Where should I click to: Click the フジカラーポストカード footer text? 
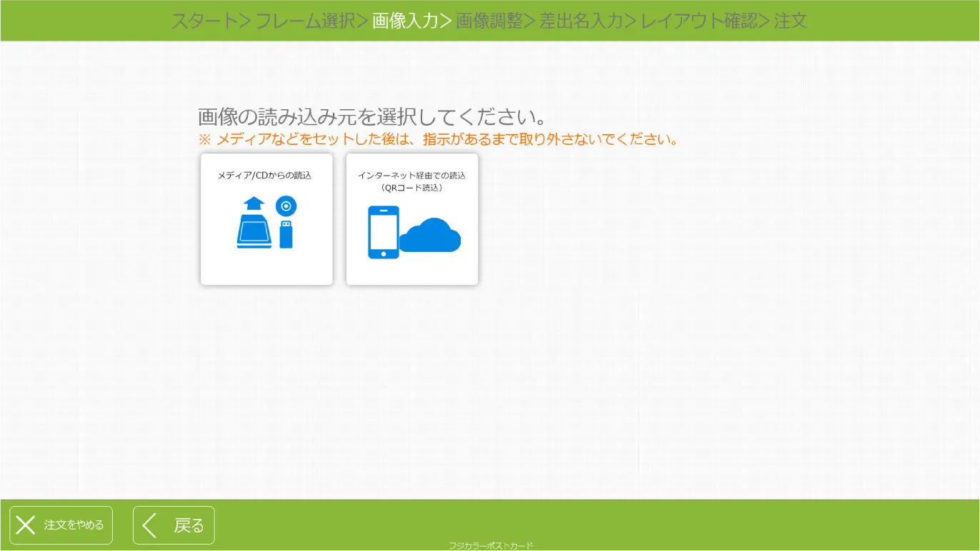pos(490,545)
